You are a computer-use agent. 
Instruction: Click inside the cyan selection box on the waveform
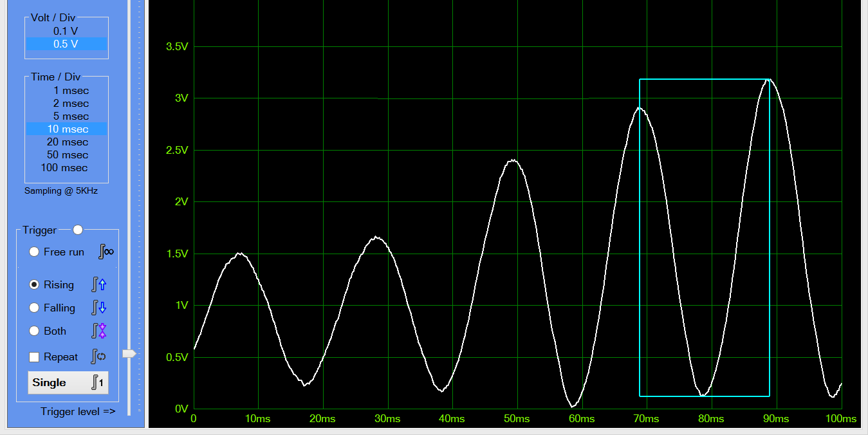coord(705,238)
